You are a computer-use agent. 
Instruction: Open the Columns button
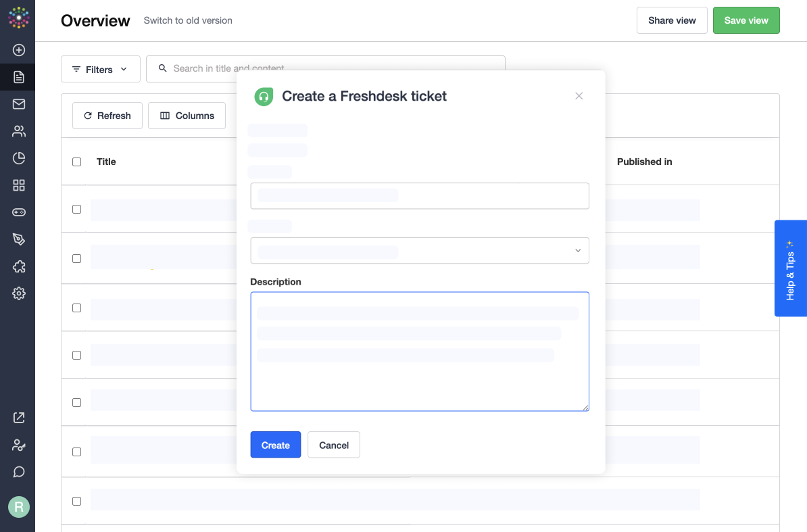[187, 116]
